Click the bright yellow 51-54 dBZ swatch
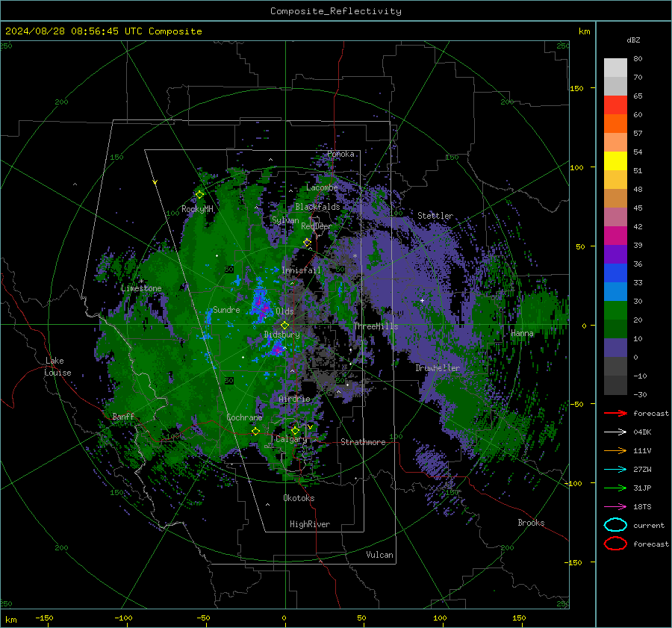The width and height of the screenshot is (672, 628). coord(615,161)
